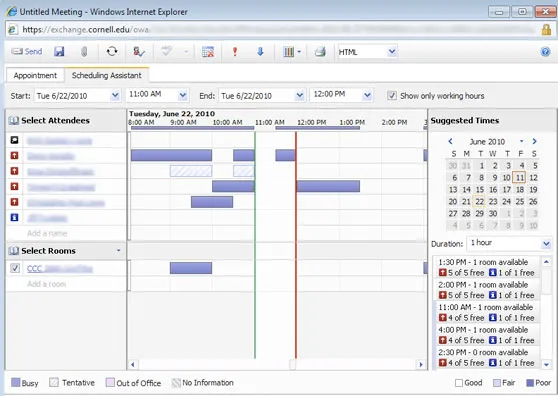Click the Select Attendees address book icon

pos(14,121)
